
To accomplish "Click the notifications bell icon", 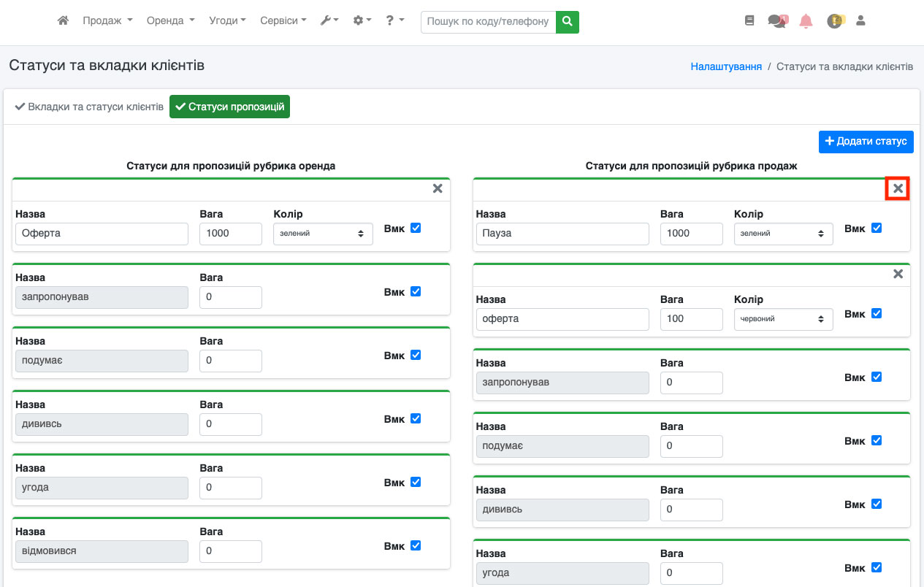I will pos(806,21).
